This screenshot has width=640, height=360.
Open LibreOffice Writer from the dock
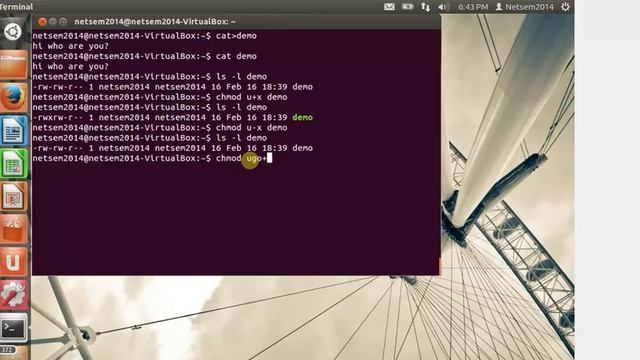[13, 131]
